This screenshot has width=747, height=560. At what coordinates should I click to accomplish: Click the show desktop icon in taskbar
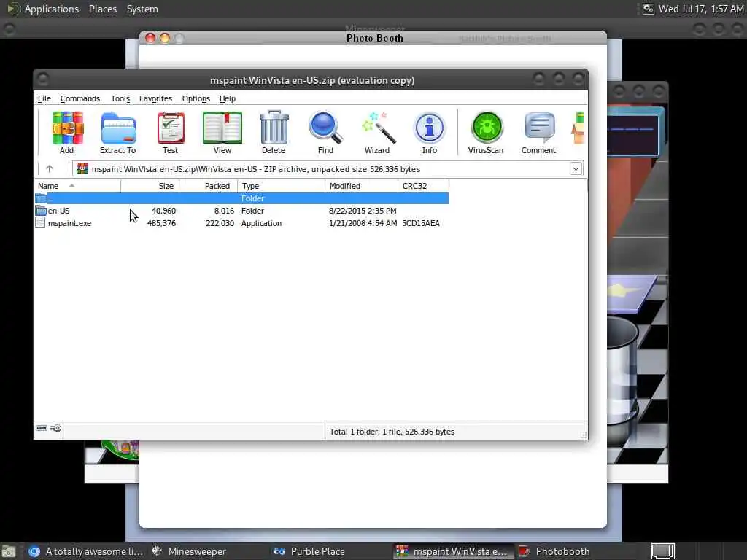point(9,551)
